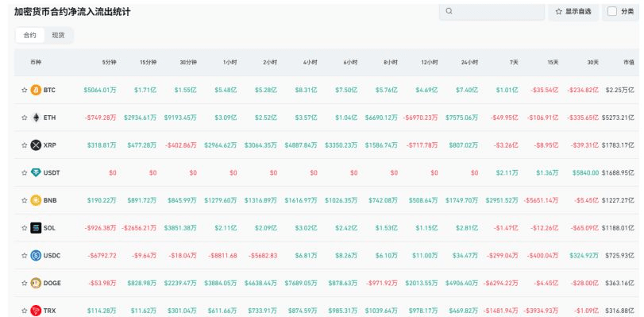Select ETH market cap $5273.21亿
This screenshot has height=317, width=644.
[618, 117]
